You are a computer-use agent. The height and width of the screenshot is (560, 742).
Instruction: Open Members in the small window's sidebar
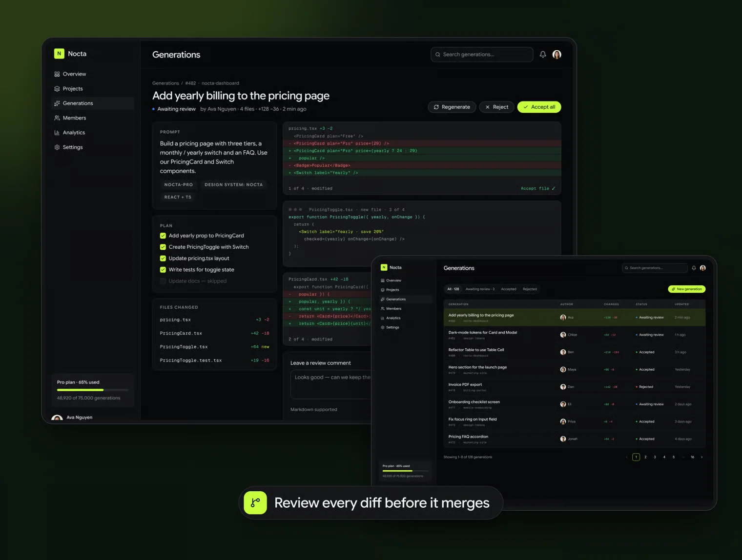pyautogui.click(x=405, y=309)
